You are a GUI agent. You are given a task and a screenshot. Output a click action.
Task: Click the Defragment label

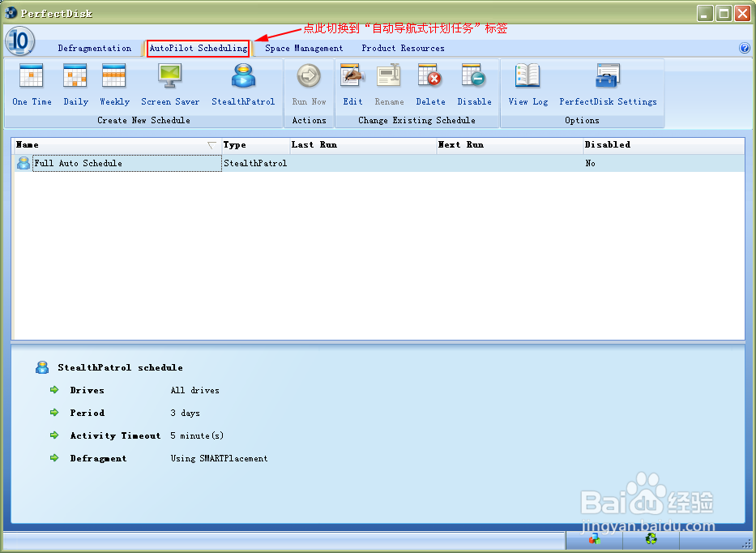pos(98,458)
